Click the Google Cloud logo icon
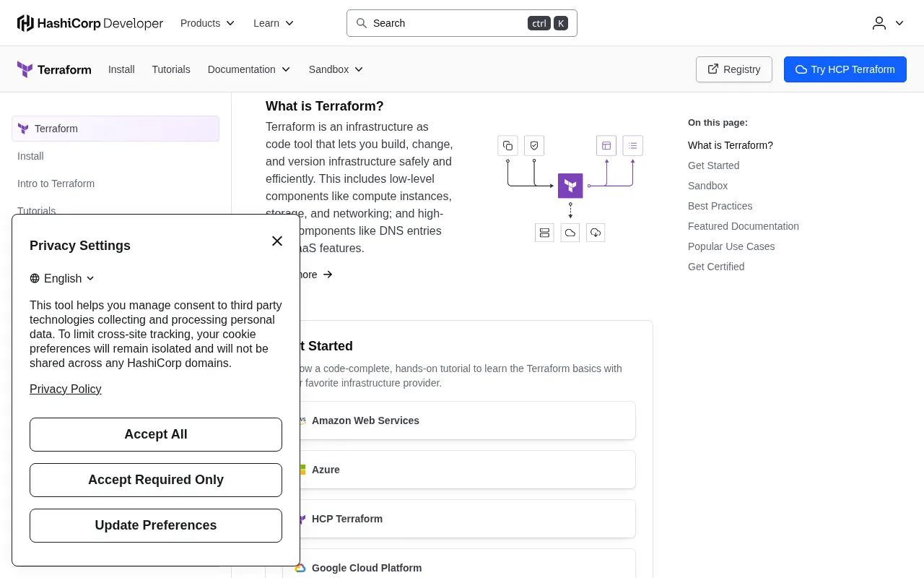Screen dimensions: 924x578 click(x=301, y=568)
